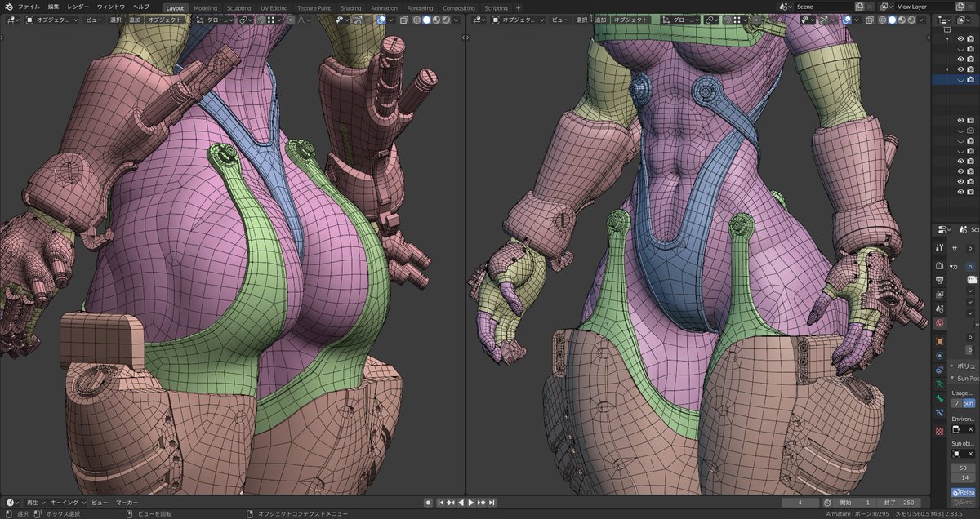
Task: Toggle snapping magnet in right viewport
Action: pyautogui.click(x=727, y=20)
